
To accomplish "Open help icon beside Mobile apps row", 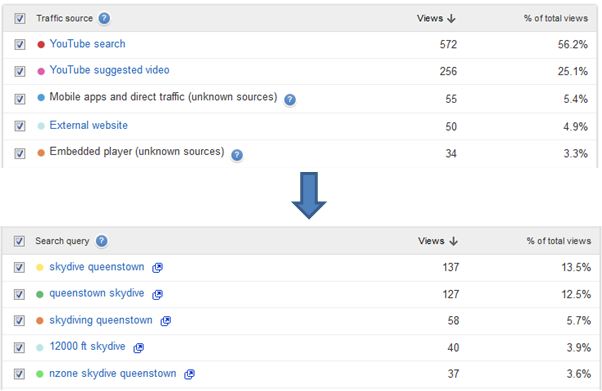I will (290, 99).
